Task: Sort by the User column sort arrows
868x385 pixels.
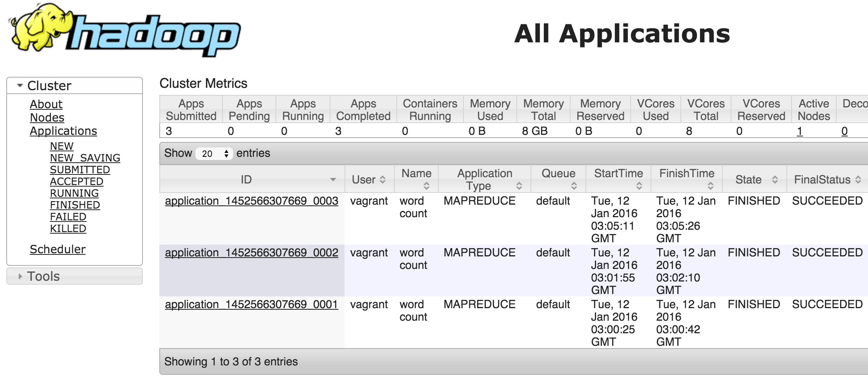Action: (383, 180)
